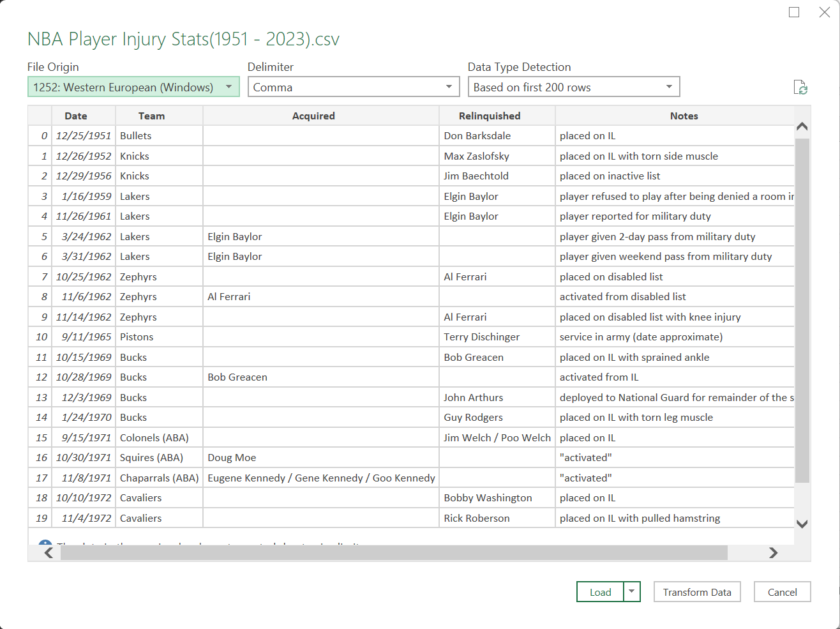Click the Load button
Screen dimensions: 840x629
(x=599, y=592)
